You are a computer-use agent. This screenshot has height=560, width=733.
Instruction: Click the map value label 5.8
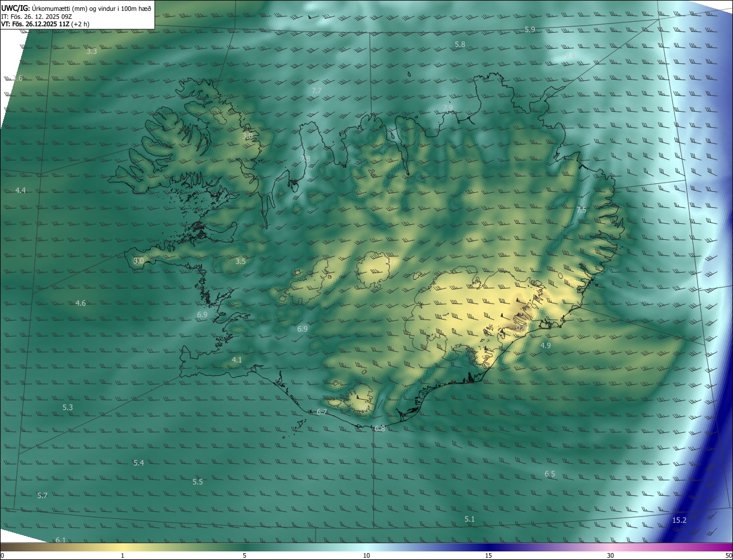[x=460, y=44]
